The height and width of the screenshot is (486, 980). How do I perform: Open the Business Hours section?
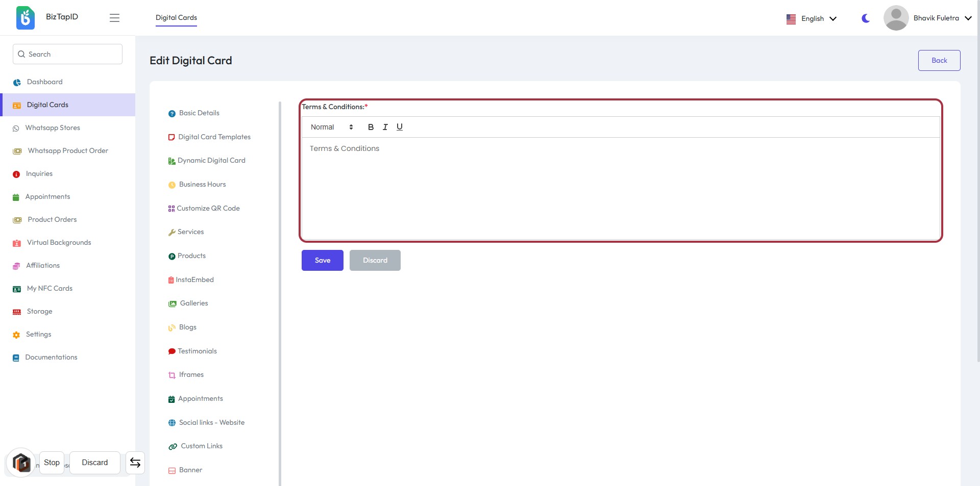202,185
